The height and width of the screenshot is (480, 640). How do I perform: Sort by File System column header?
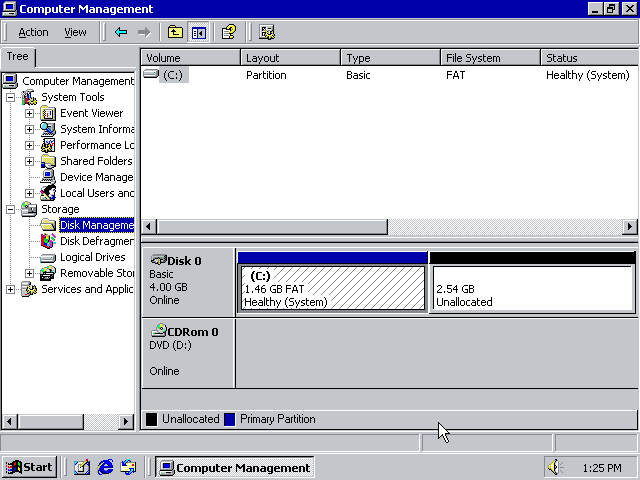(491, 58)
